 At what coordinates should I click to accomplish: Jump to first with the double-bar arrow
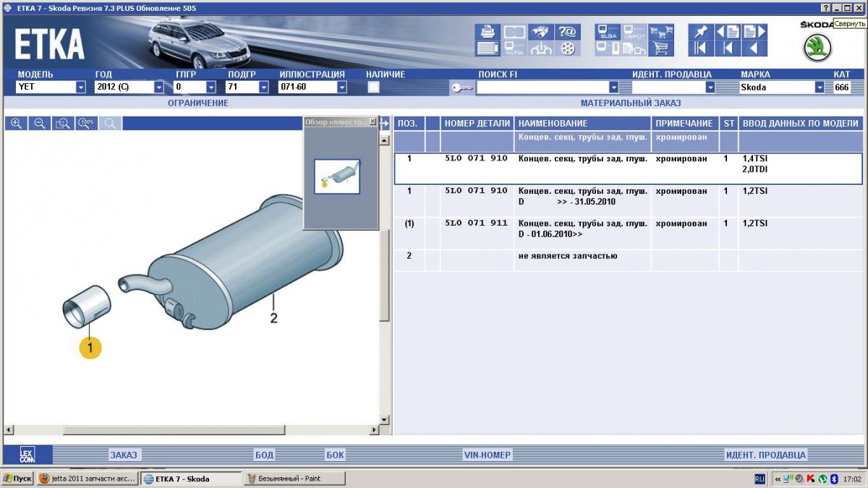point(700,48)
